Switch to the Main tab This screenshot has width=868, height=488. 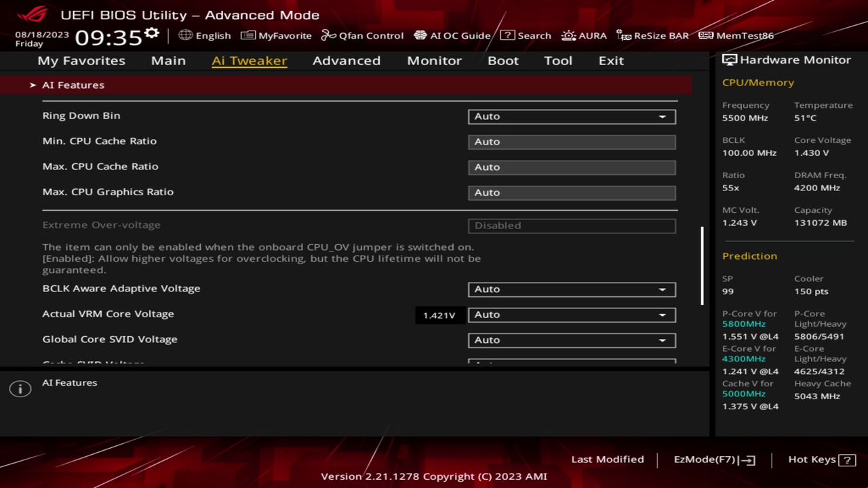168,60
